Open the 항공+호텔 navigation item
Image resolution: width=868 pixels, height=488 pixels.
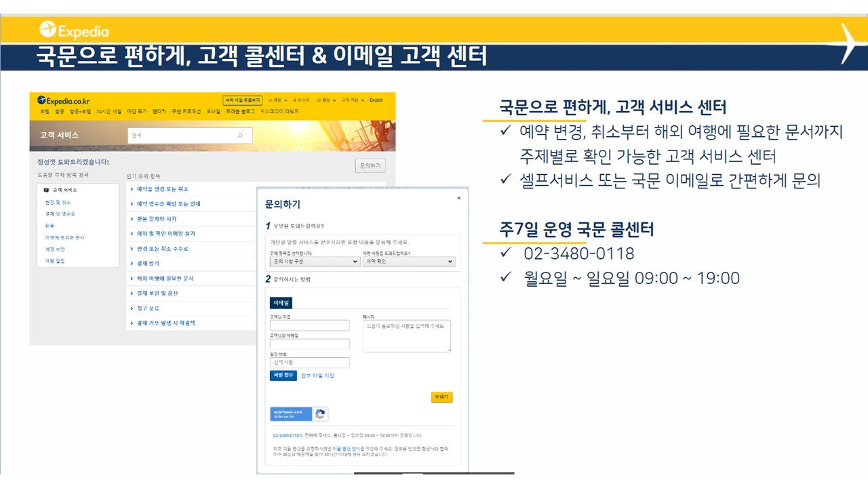click(x=81, y=111)
